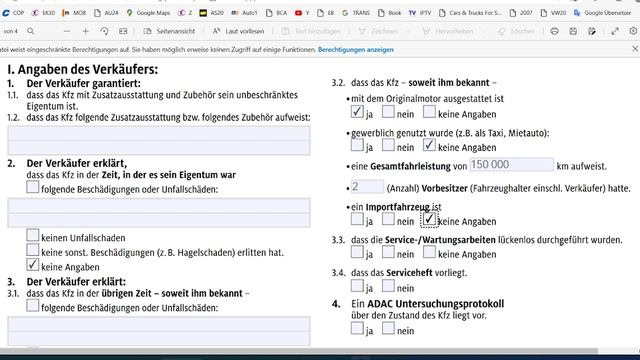Dismiss the permissions notification bar

635,49
